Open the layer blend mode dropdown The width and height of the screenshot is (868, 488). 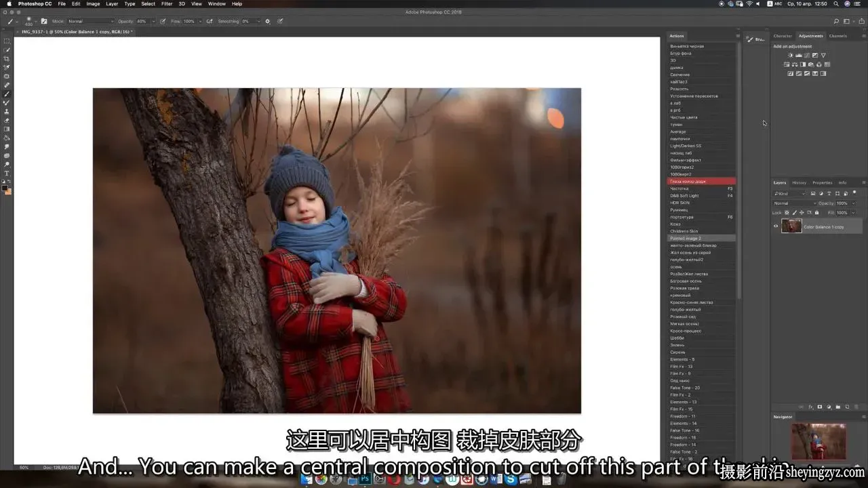pos(795,203)
